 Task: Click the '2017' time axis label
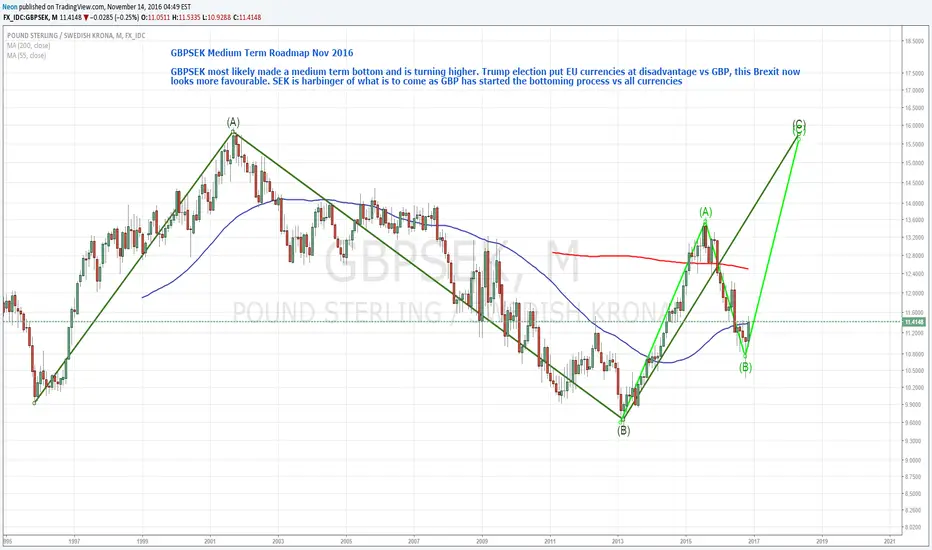(754, 541)
